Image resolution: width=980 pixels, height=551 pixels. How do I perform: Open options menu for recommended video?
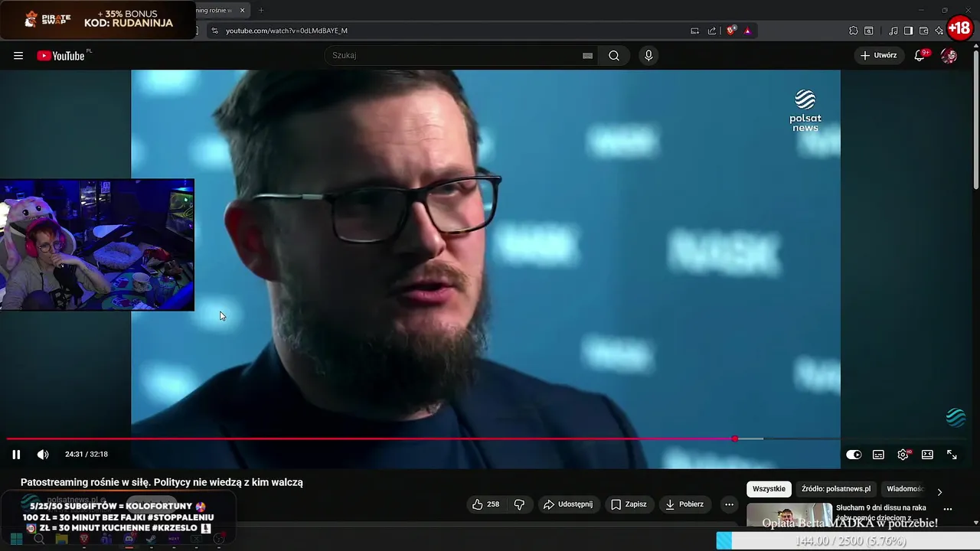948,509
